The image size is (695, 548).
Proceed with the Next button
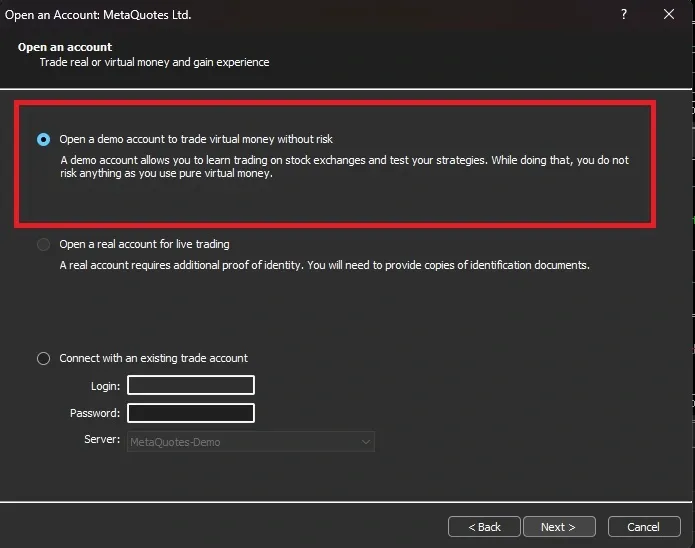[558, 527]
